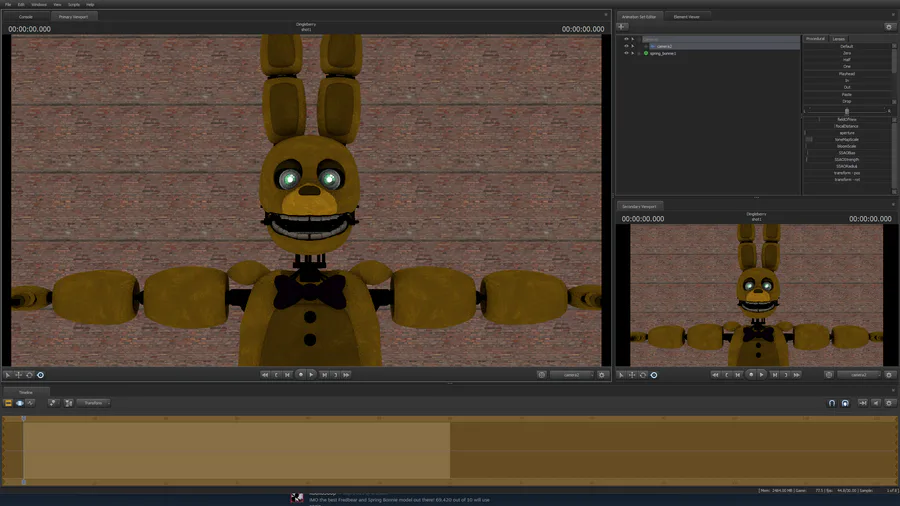Open the File menu

(x=8, y=4)
